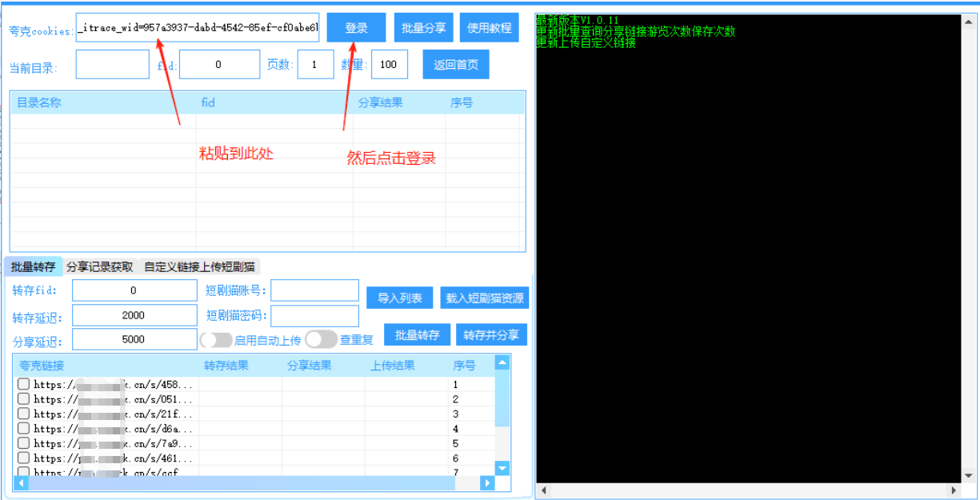
Task: Click log line 更新上传自定义链接
Action: pyautogui.click(x=586, y=43)
